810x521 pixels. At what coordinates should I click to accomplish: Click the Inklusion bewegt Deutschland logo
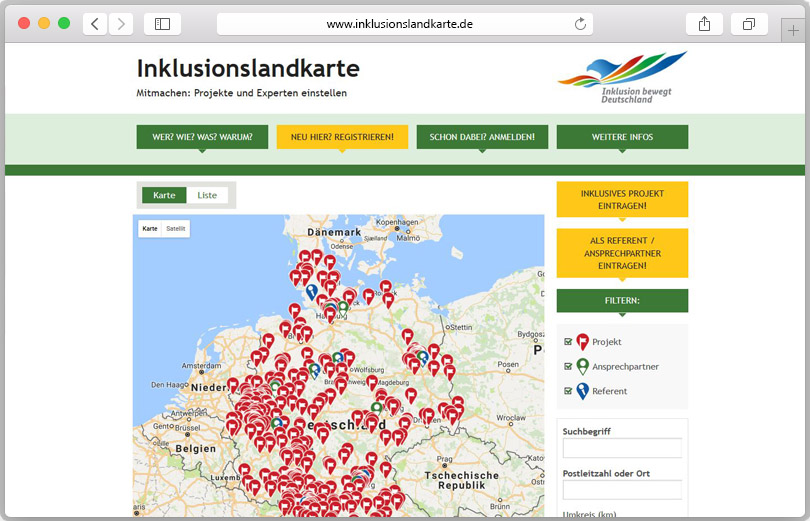[x=622, y=77]
